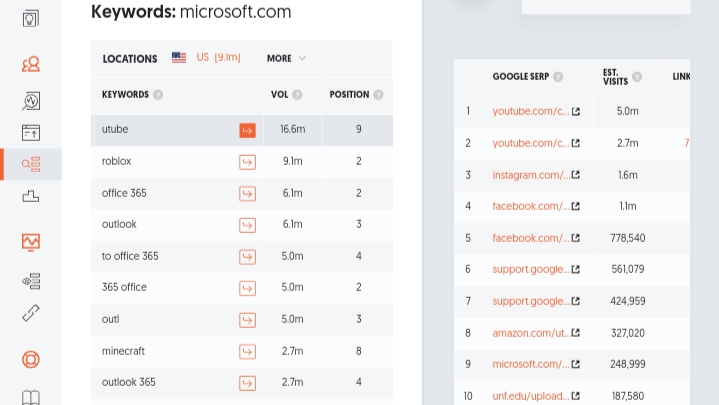
Task: Select the "roblox" keyword row
Action: click(117, 161)
